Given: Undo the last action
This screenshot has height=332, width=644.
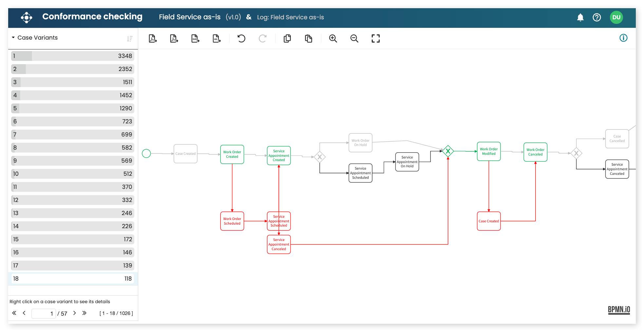Looking at the screenshot, I should click(x=241, y=38).
